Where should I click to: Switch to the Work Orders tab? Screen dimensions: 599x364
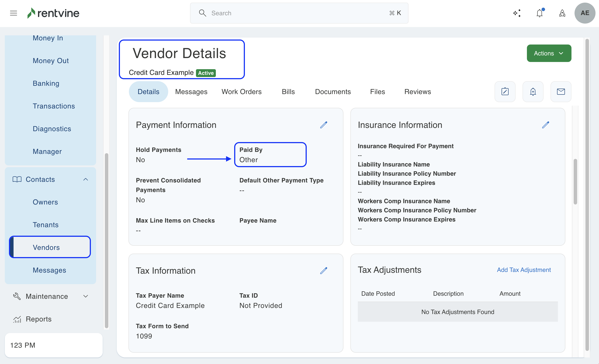[241, 92]
